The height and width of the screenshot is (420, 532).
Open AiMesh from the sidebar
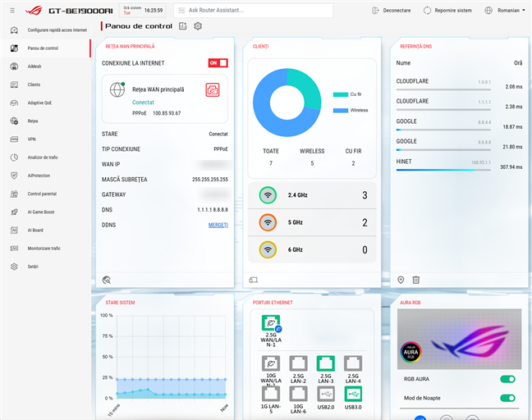(34, 66)
